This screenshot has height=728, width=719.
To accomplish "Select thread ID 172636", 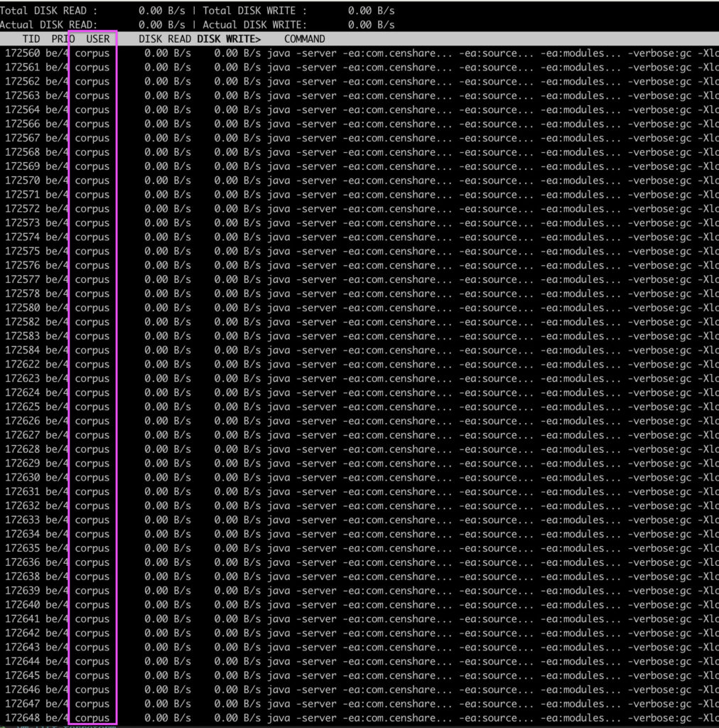I will [x=23, y=563].
